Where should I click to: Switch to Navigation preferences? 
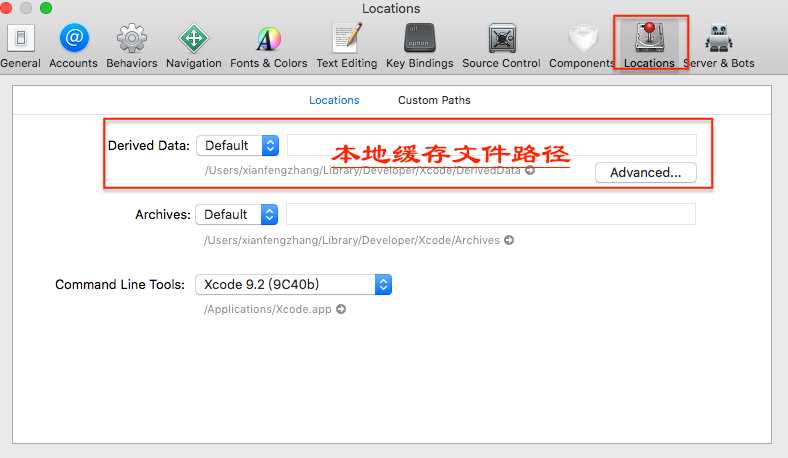click(x=193, y=46)
